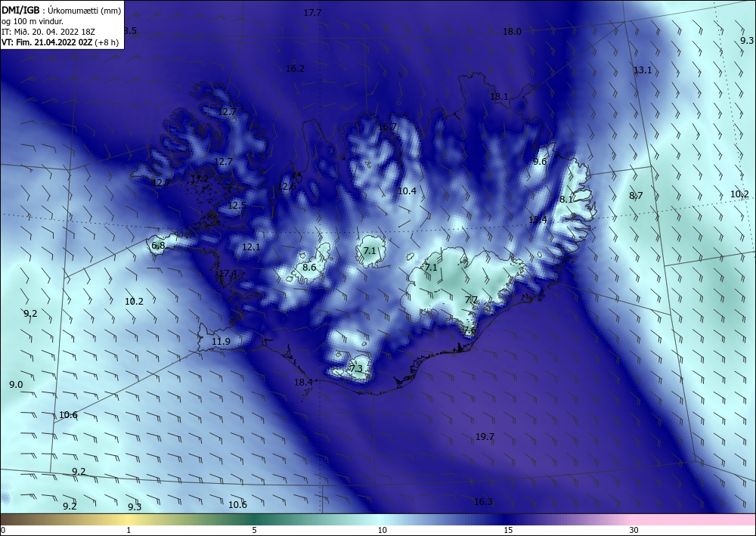Click the 16.7 value label
756x536 pixels.
[388, 127]
